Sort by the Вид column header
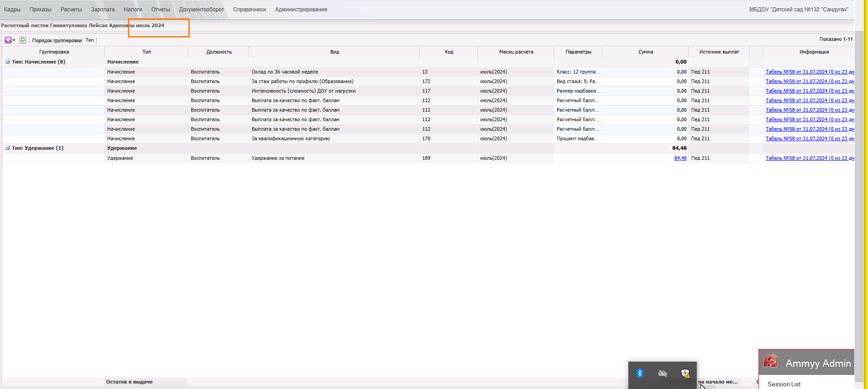Image resolution: width=868 pixels, height=389 pixels. (x=334, y=52)
